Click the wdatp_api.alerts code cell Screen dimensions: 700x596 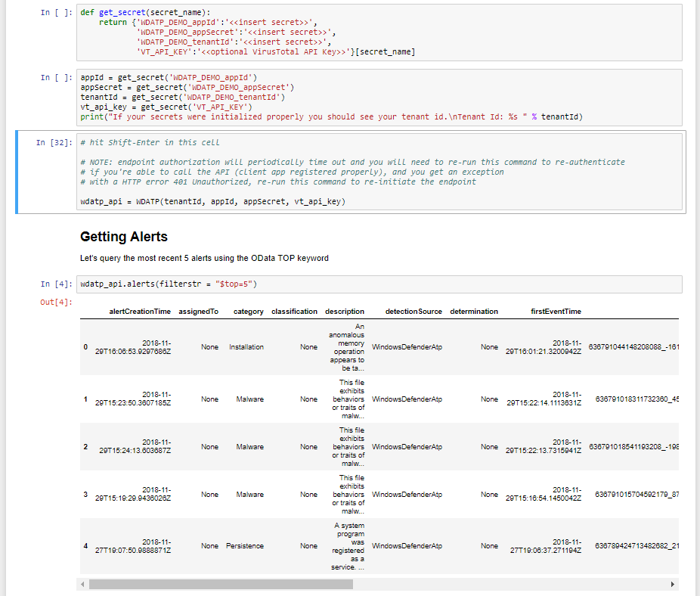(x=379, y=284)
